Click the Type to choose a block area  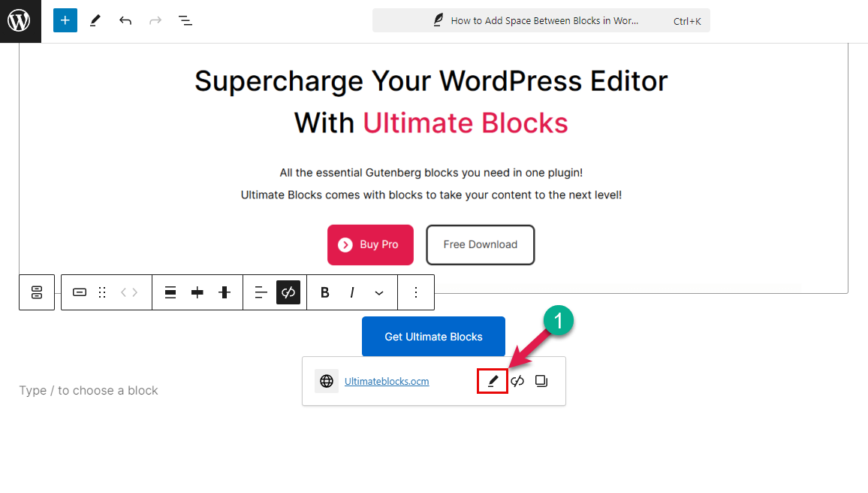tap(88, 390)
